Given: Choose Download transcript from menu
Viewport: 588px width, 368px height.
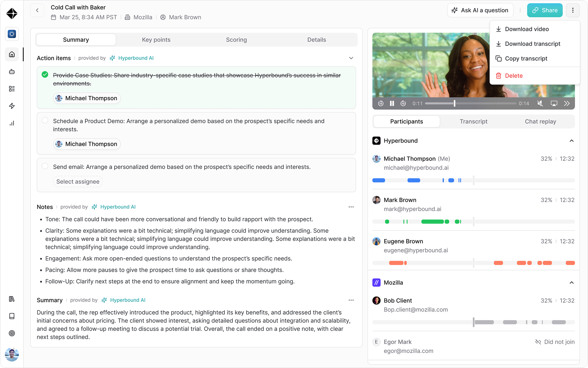Looking at the screenshot, I should point(535,44).
